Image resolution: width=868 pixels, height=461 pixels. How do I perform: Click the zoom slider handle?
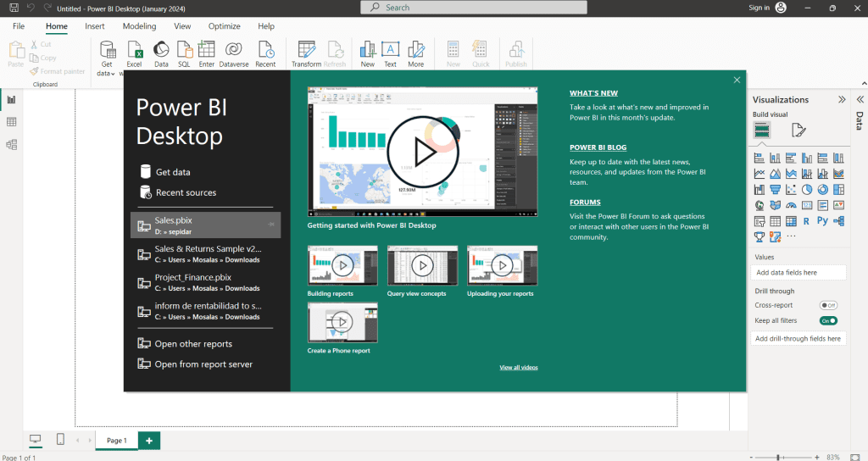[778, 458]
